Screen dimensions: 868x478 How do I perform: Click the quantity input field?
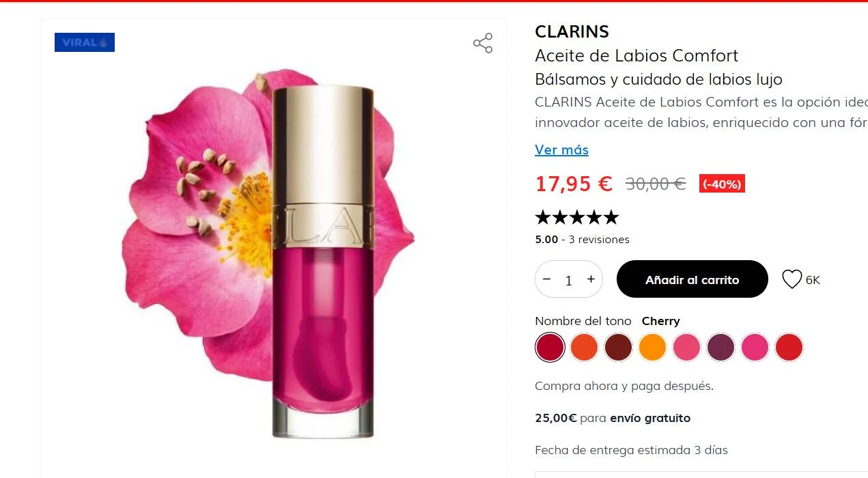[568, 280]
